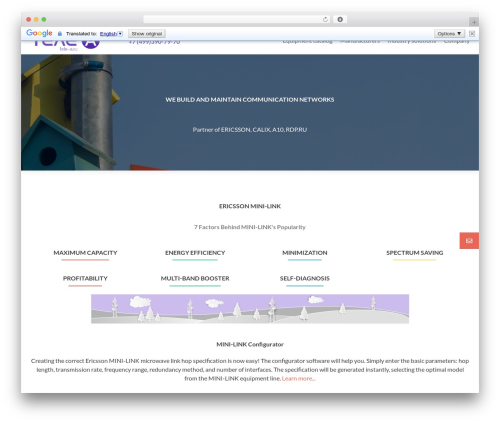Click the reload icon in address bar
Image resolution: width=500 pixels, height=423 pixels.
(325, 19)
